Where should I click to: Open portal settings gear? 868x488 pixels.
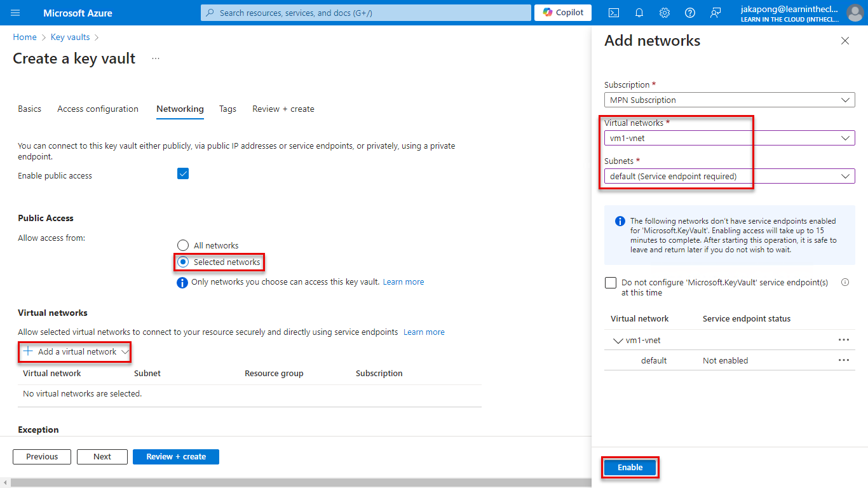[665, 13]
